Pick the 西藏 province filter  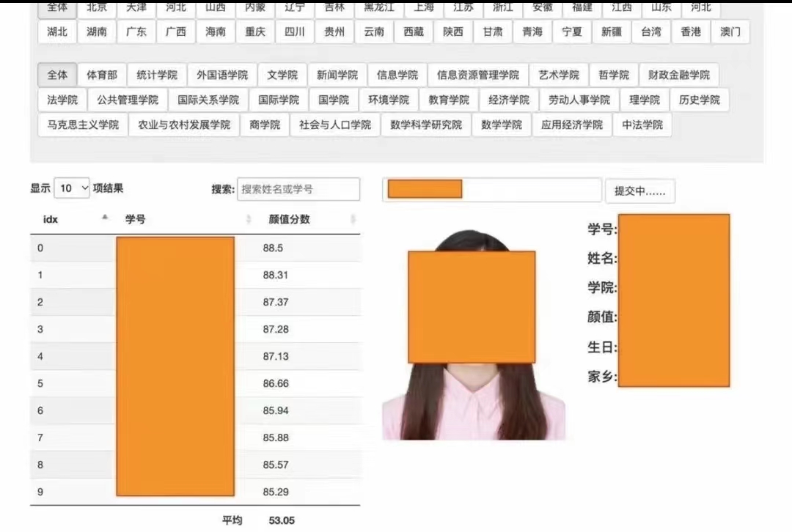coord(414,32)
